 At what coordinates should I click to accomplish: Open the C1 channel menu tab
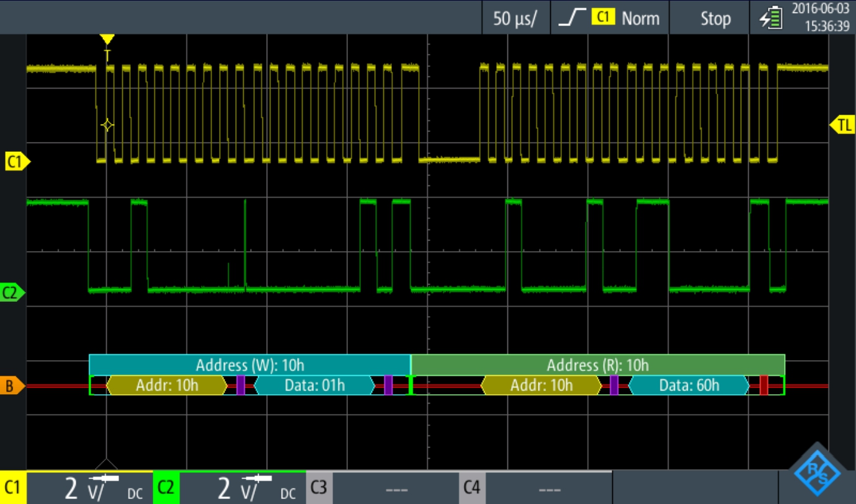point(13,488)
